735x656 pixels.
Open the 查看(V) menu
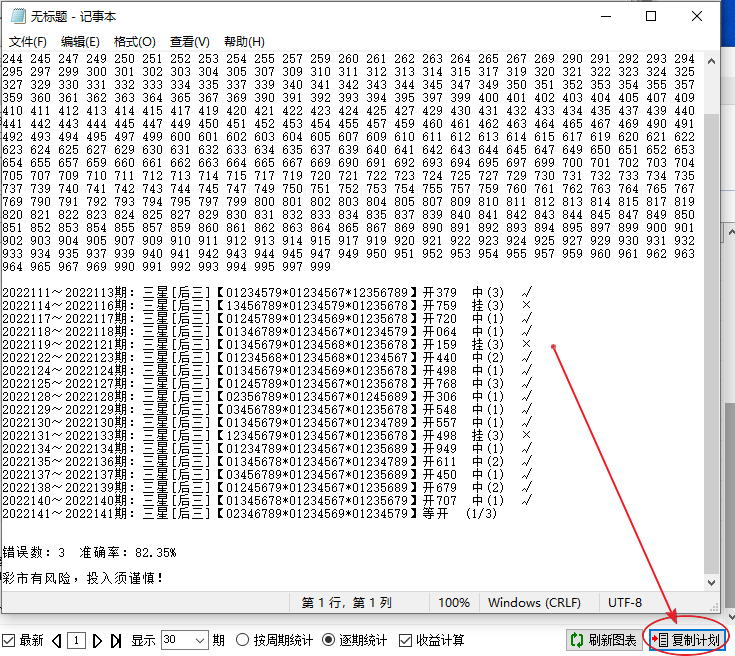pos(189,42)
